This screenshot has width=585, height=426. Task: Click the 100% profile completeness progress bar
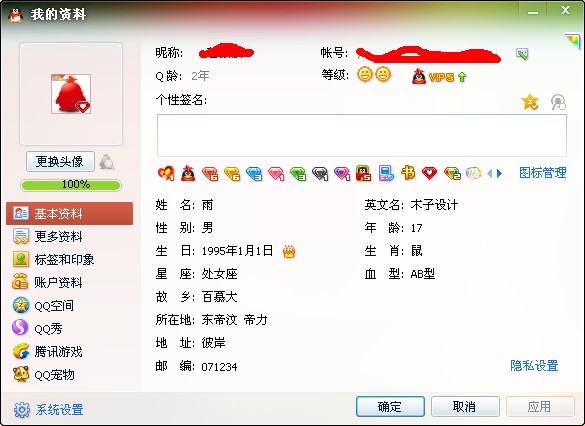tap(71, 185)
